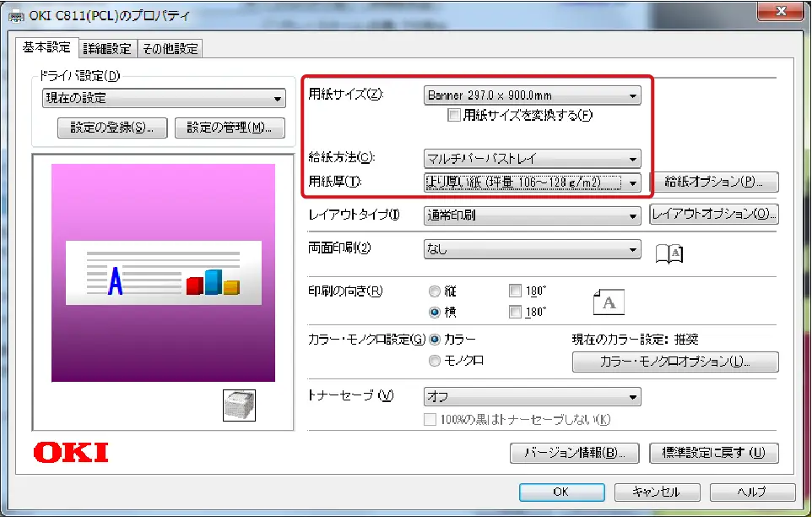Select カラー print mode

tap(435, 340)
